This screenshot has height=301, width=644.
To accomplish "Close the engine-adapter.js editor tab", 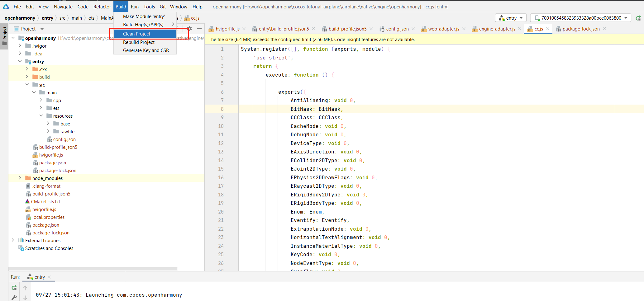I will pyautogui.click(x=520, y=29).
